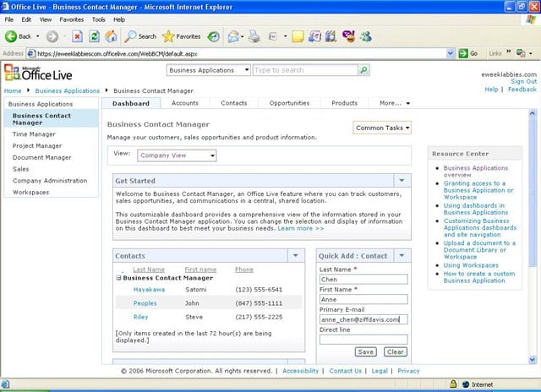Click the search magnifier beside Type to search
The height and width of the screenshot is (392, 541).
[x=363, y=70]
